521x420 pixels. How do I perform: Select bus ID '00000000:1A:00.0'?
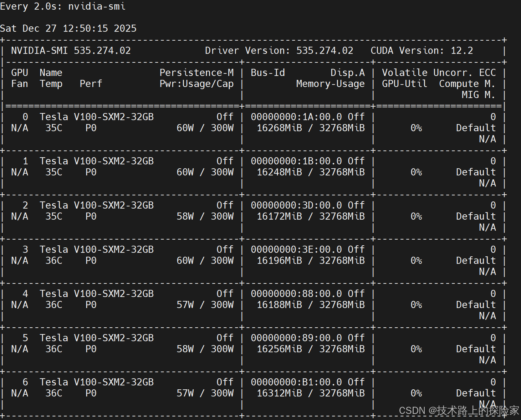(296, 117)
